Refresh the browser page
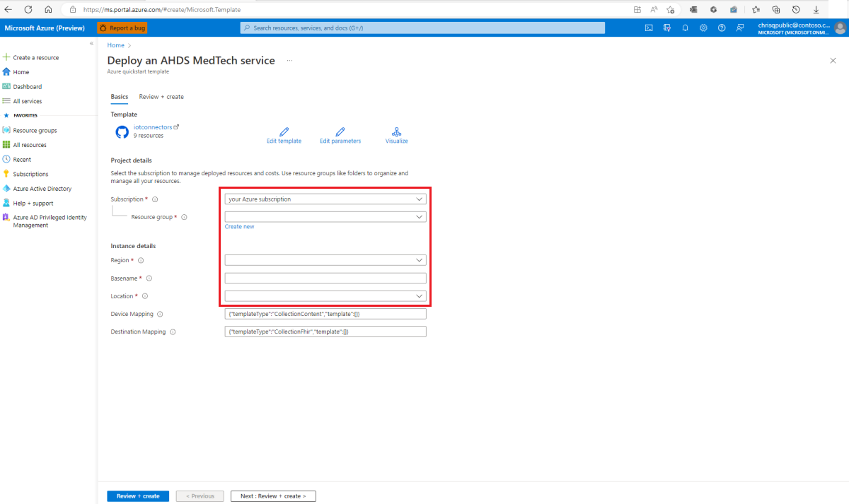849x504 pixels. coord(28,9)
